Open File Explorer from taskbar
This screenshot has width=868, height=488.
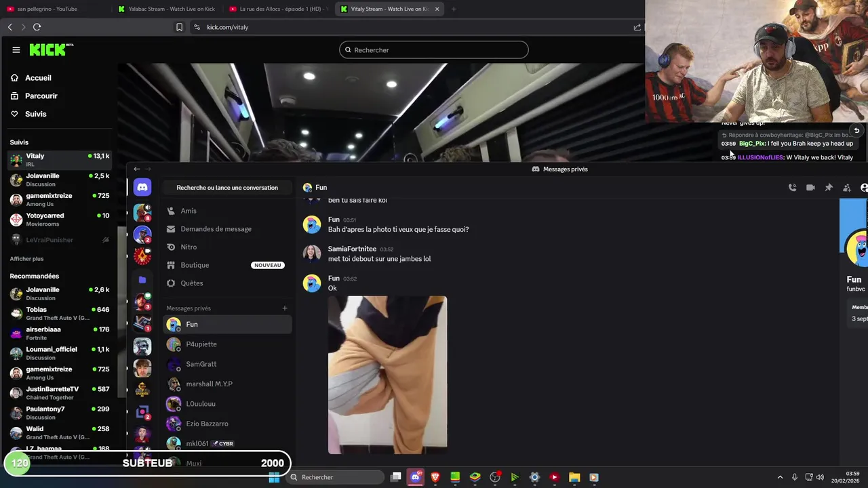574,477
